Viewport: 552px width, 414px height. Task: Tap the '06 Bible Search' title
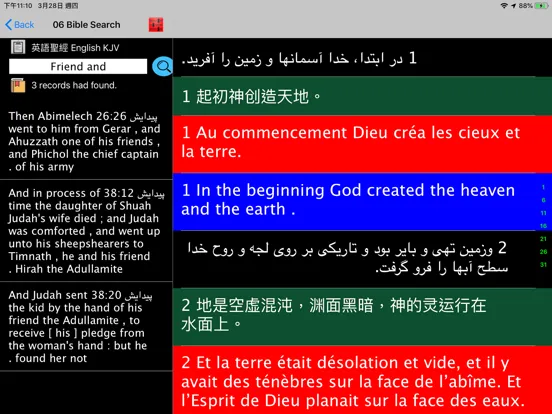pos(86,25)
